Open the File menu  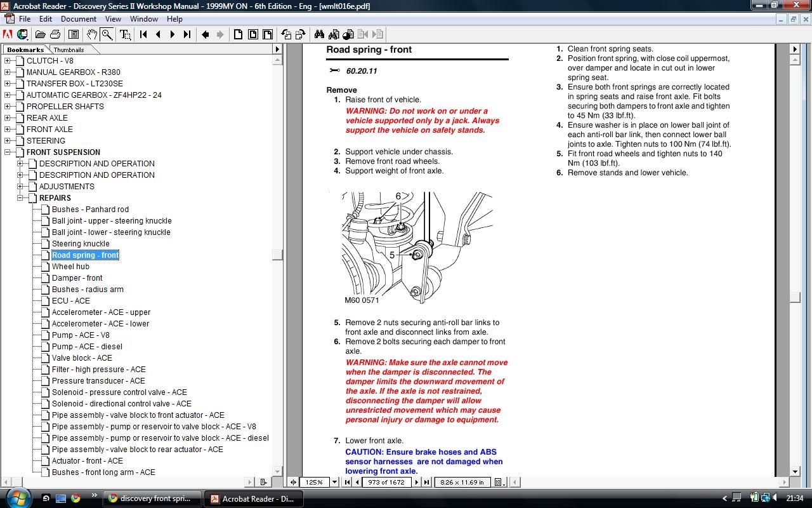24,19
